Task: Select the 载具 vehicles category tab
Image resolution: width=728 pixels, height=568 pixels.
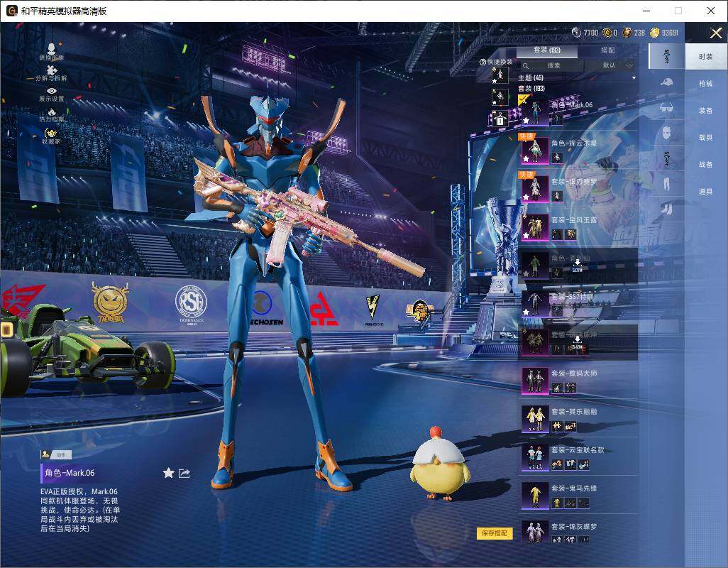Action: point(706,138)
